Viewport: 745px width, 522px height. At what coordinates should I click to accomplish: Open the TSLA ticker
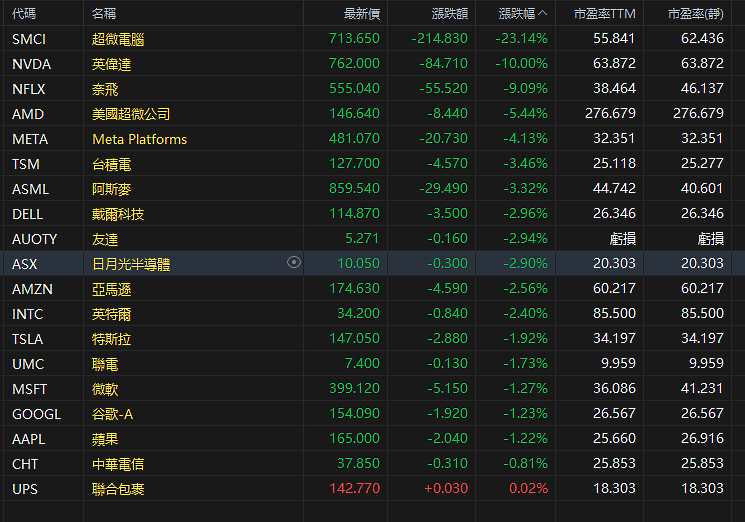[28, 339]
